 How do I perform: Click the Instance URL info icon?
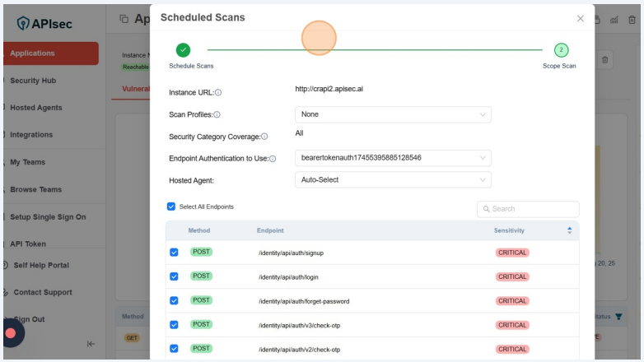click(218, 93)
